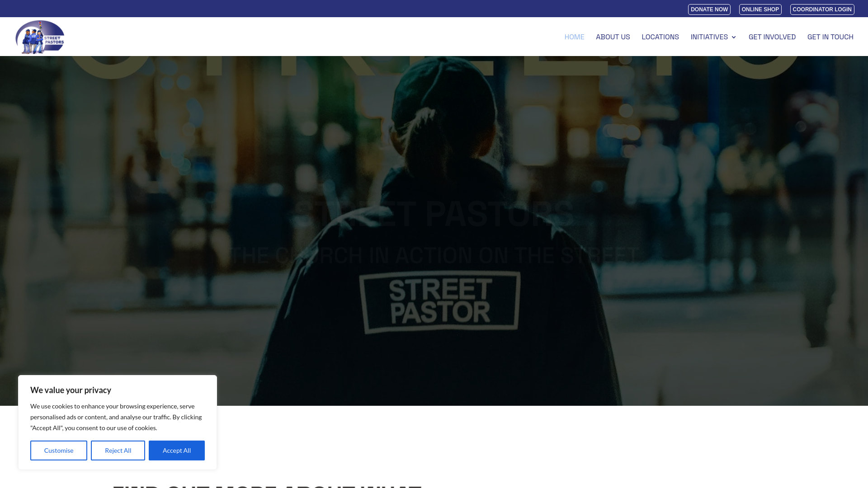The image size is (868, 488).
Task: Open the Online Shop link
Action: pyautogui.click(x=760, y=9)
